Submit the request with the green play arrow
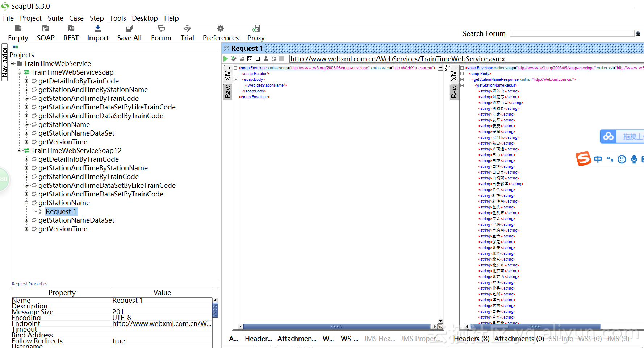Screen dimensions: 644x348 (226, 59)
